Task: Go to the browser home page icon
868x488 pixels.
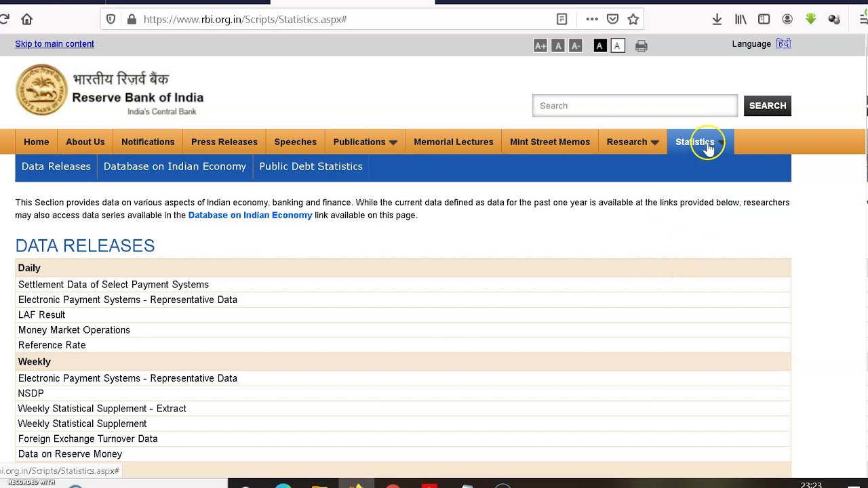Action: tap(27, 19)
